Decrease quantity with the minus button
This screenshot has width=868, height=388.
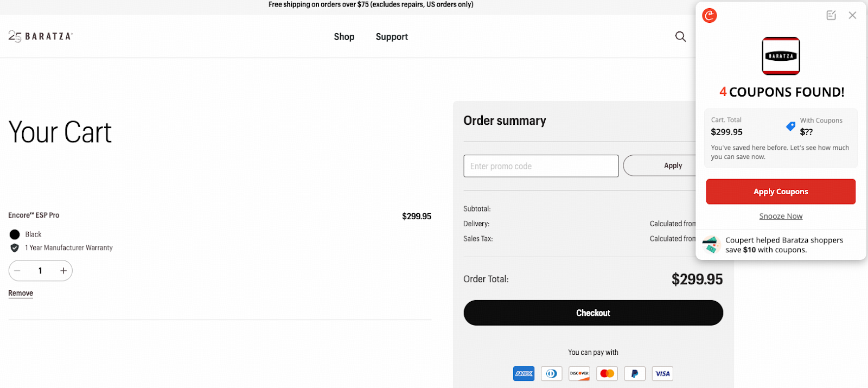coord(17,271)
